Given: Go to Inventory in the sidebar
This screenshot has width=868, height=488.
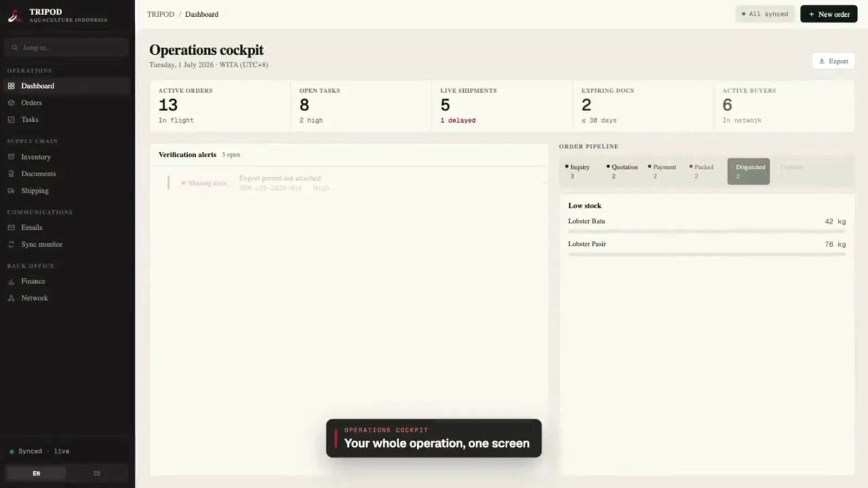Looking at the screenshot, I should [67, 157].
